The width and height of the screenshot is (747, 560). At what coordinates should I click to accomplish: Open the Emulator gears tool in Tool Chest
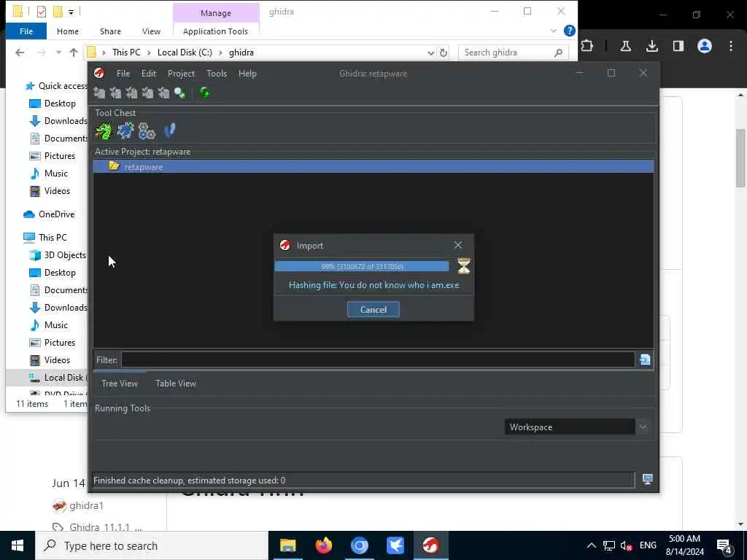click(x=147, y=131)
